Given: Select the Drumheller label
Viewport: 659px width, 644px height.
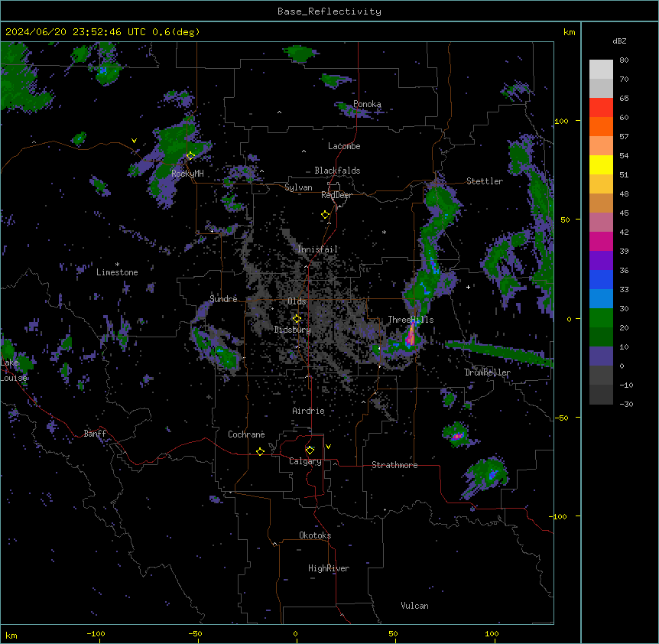Looking at the screenshot, I should click(x=488, y=372).
